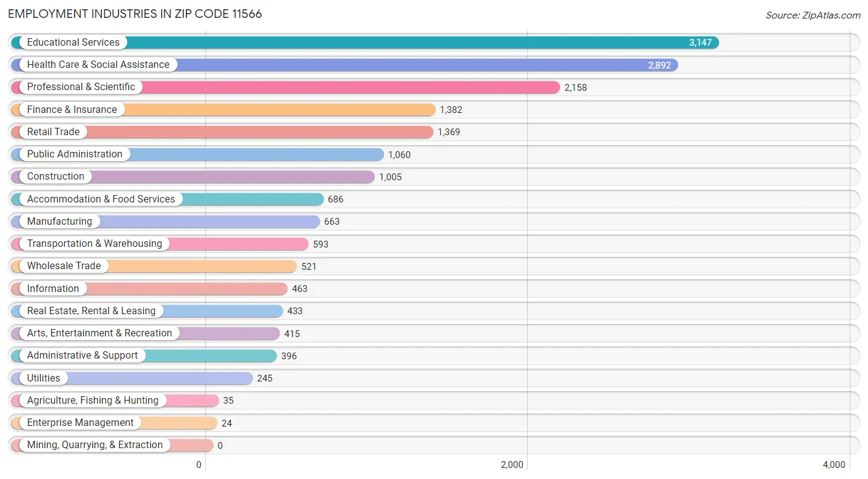Select the Finance & Insurance label
Screen dimensions: 868x479
click(x=72, y=110)
